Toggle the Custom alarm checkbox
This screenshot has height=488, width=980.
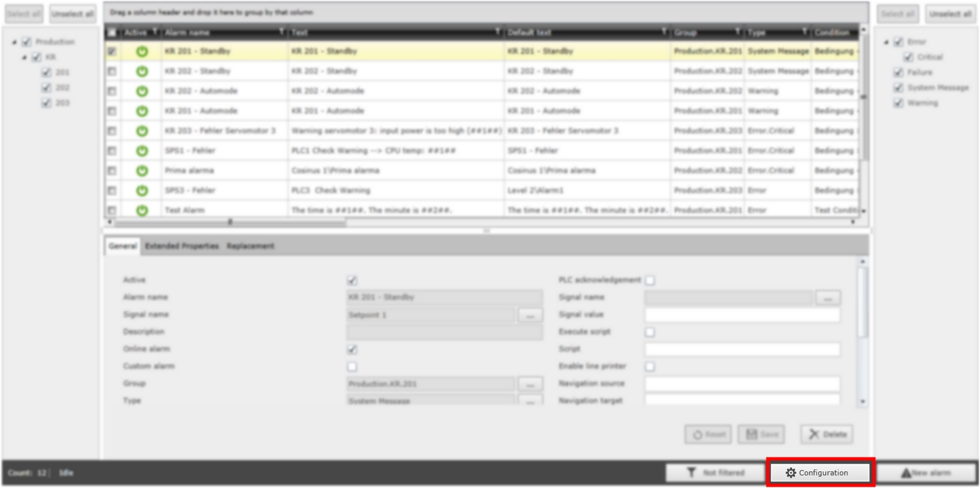coord(352,367)
